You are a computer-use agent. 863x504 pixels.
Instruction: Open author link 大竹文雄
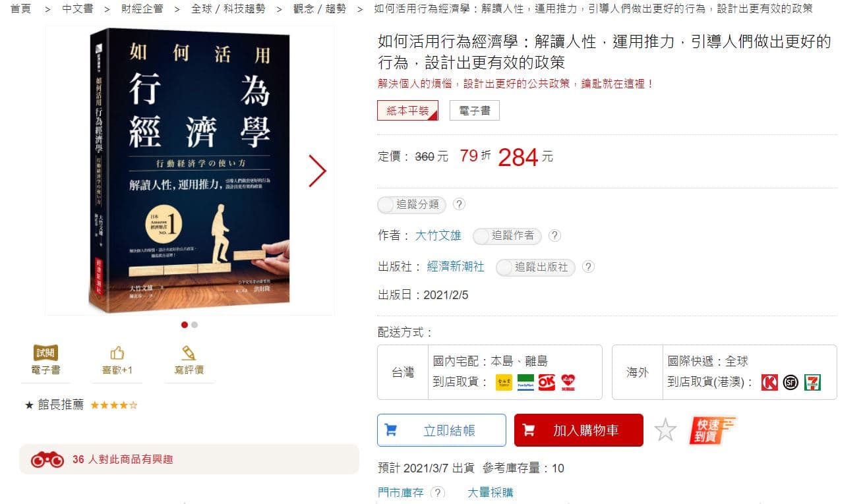click(438, 235)
